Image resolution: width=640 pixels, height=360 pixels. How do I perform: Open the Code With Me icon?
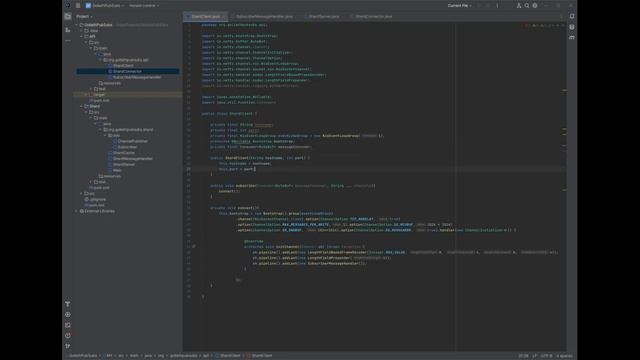tap(519, 6)
